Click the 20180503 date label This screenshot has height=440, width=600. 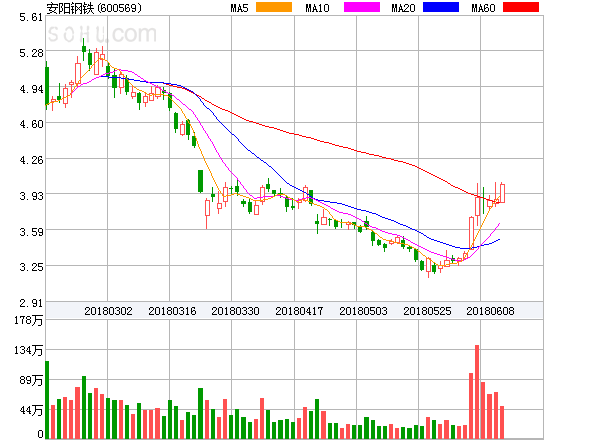point(363,311)
